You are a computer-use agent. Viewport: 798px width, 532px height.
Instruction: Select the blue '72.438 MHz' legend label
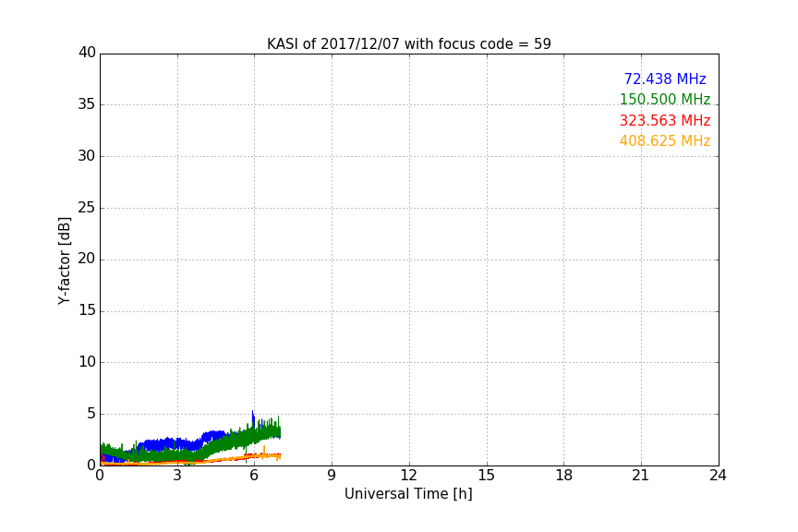[x=665, y=79]
